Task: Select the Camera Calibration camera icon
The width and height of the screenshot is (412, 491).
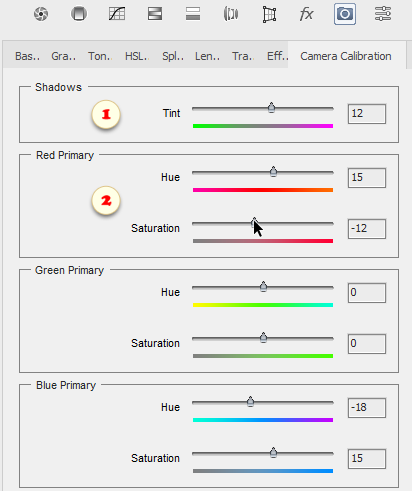Action: coord(345,14)
